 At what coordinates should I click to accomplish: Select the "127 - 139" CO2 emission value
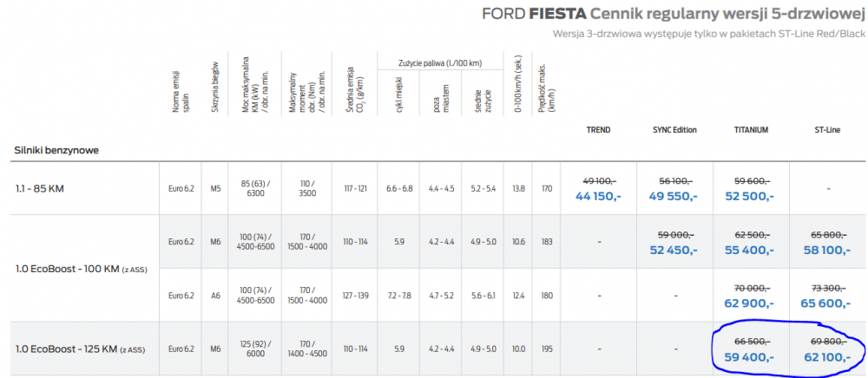[x=354, y=295]
